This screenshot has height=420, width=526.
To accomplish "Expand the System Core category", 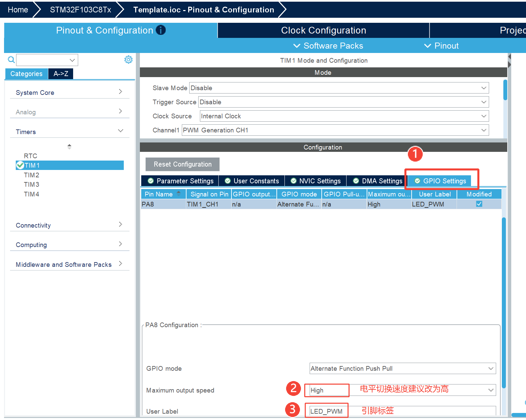I will click(x=69, y=92).
